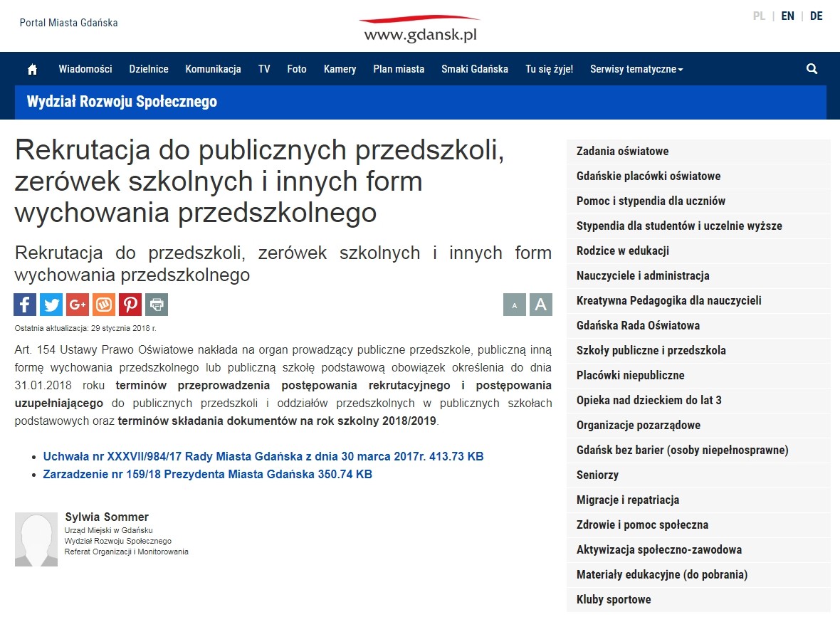Open Rodzice w edukacji sidebar item
This screenshot has height=617, width=840.
pos(698,251)
